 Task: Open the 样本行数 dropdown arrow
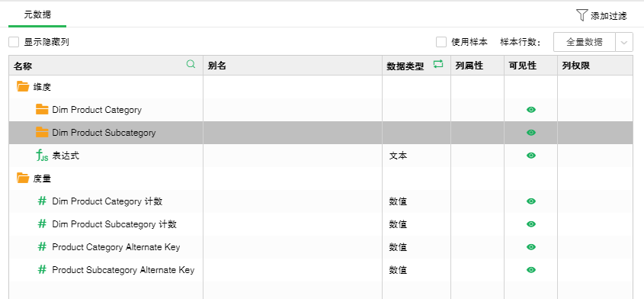[x=624, y=43]
